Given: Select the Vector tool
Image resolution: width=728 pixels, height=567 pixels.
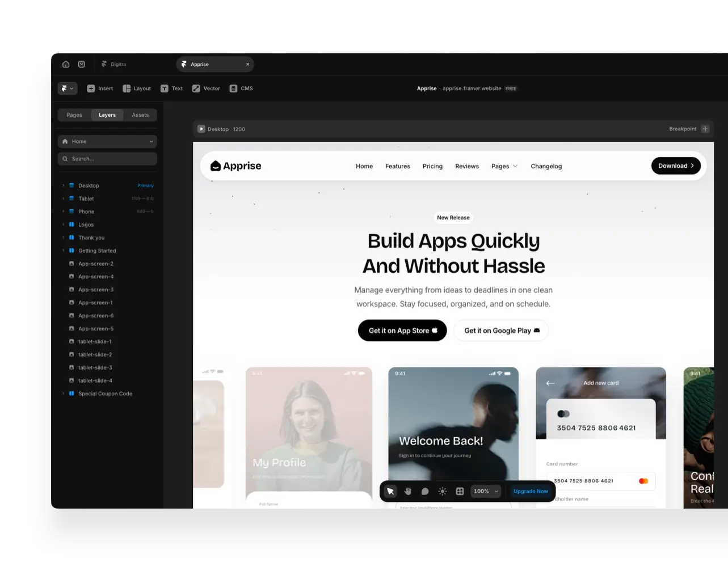Looking at the screenshot, I should (206, 88).
